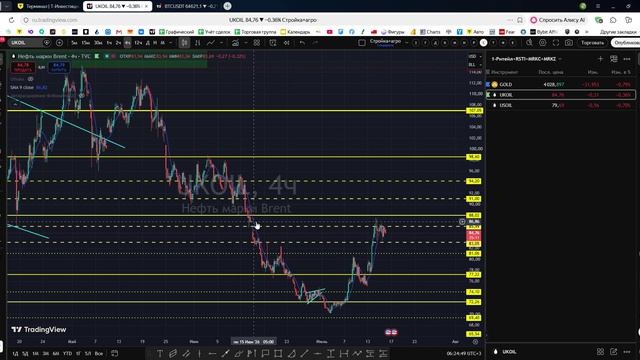
Task: Select the 15-minute timeframe
Action: (x=85, y=43)
